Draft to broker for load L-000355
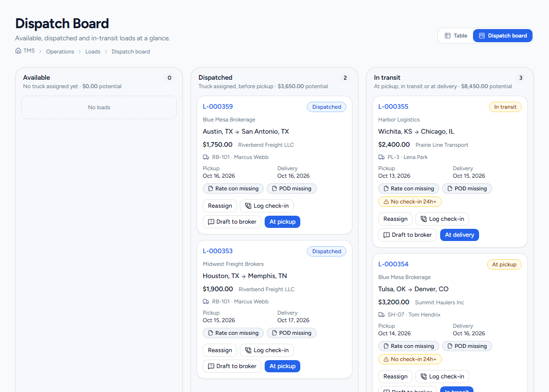 [x=408, y=235]
